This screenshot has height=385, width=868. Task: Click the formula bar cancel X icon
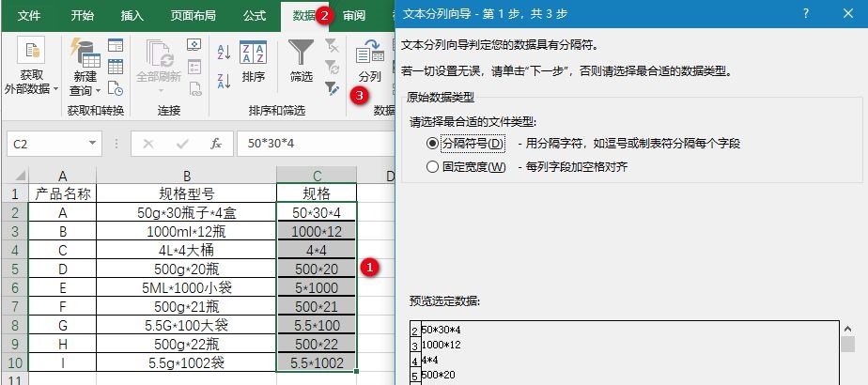click(147, 144)
